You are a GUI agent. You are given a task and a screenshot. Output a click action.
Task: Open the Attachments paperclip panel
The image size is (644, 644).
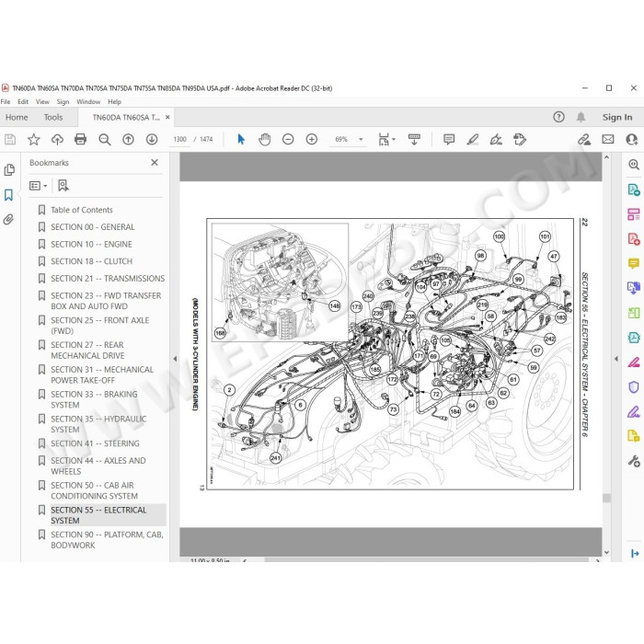[8, 219]
